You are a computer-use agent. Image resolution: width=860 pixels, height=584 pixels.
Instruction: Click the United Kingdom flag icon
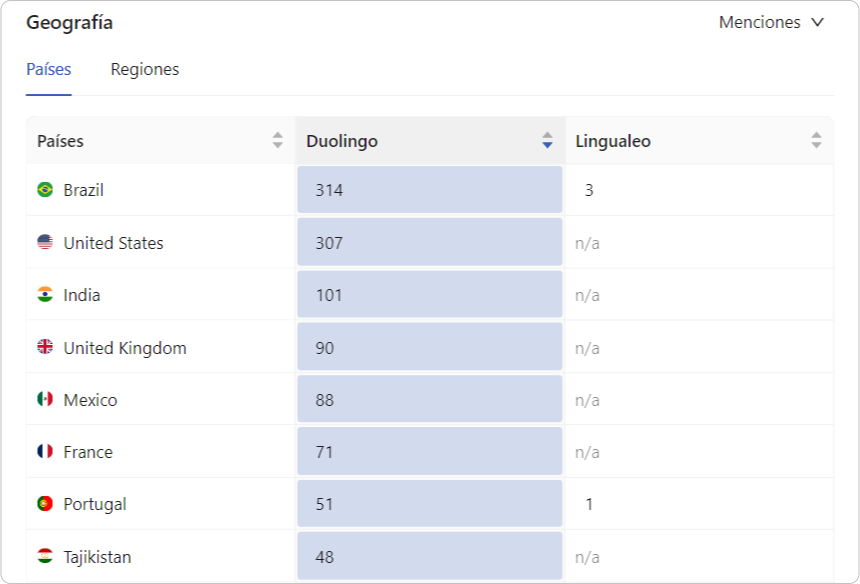pos(45,347)
